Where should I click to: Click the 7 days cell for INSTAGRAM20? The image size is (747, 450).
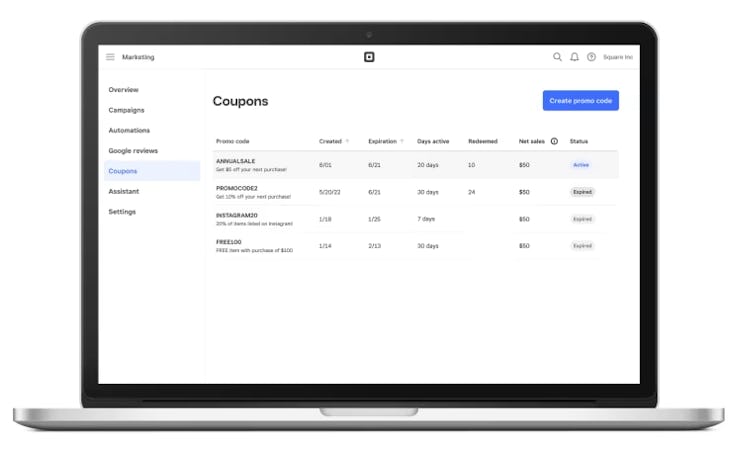[426, 219]
